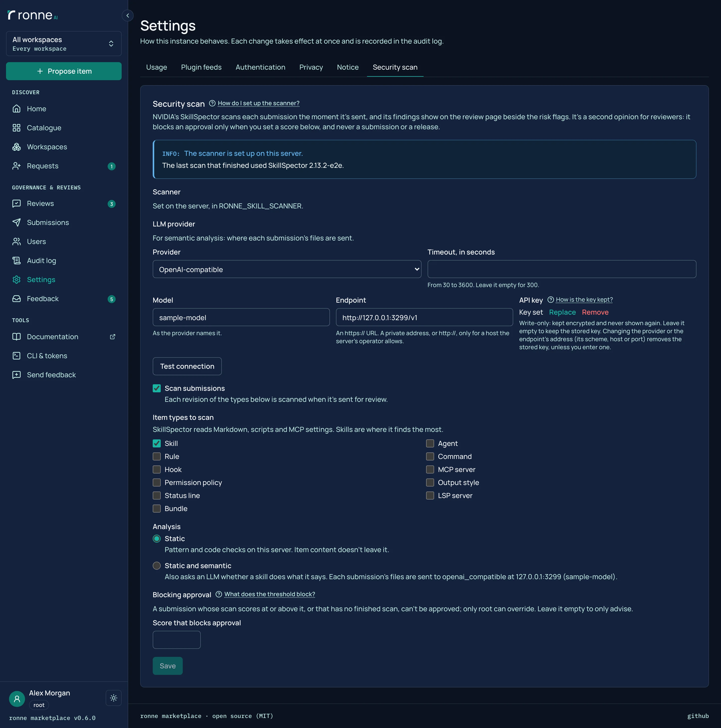The image size is (721, 728).
Task: Click the Test connection button
Action: tap(187, 366)
